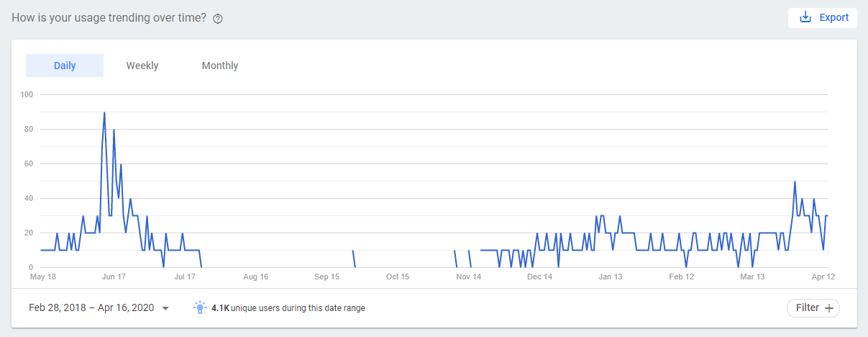This screenshot has height=337, width=868.
Task: Click the lightbulb insight icon
Action: tap(200, 307)
